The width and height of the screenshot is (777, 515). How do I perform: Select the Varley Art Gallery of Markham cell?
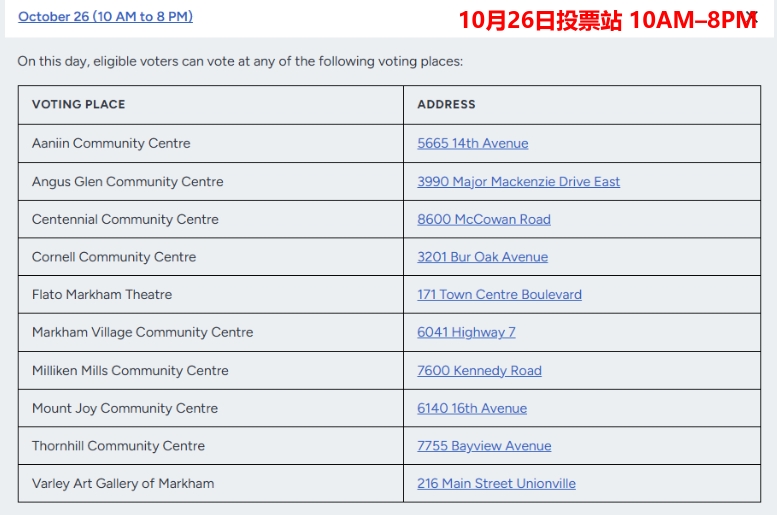tap(211, 483)
